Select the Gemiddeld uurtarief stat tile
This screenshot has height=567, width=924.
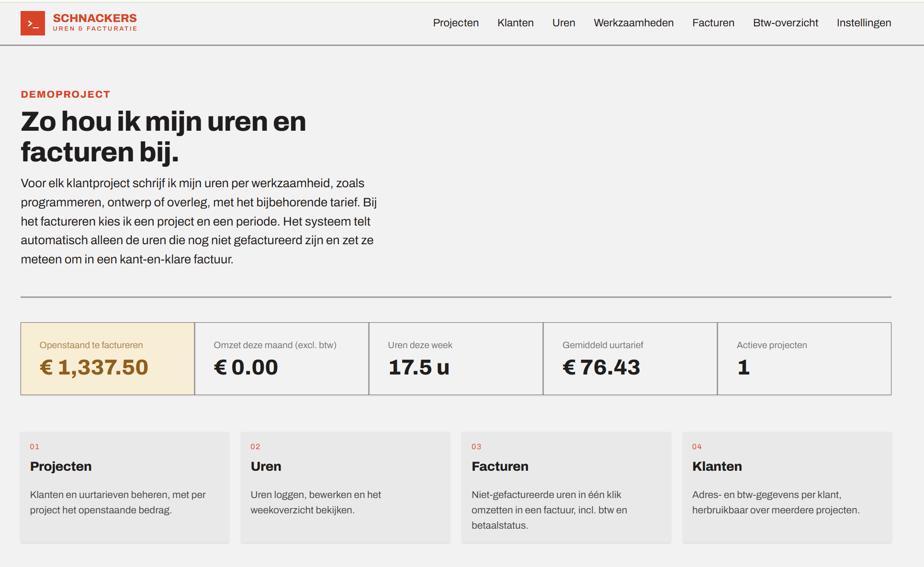click(x=630, y=359)
